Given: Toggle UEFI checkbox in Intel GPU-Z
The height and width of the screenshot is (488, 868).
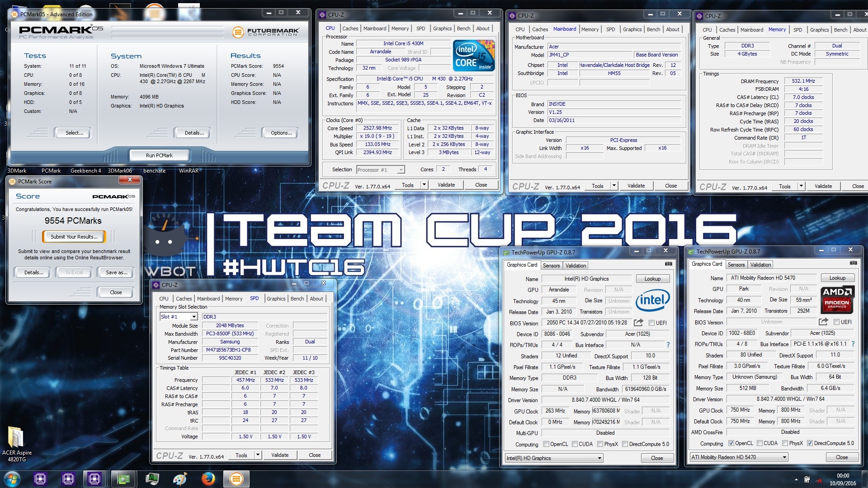Looking at the screenshot, I should tap(651, 323).
